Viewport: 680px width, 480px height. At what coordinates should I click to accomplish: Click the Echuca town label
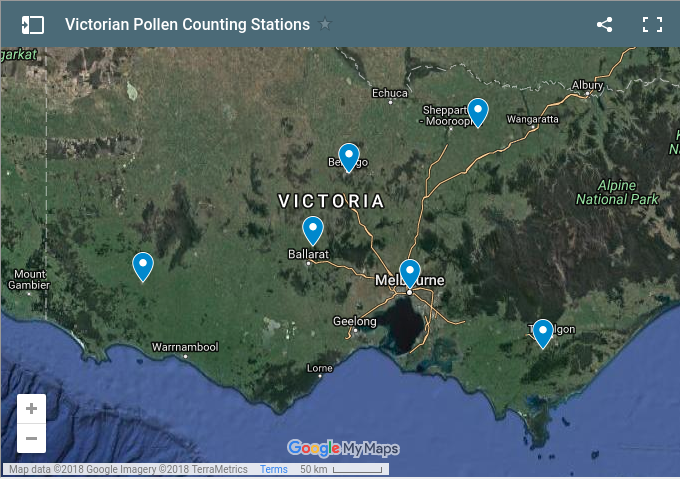pyautogui.click(x=389, y=93)
